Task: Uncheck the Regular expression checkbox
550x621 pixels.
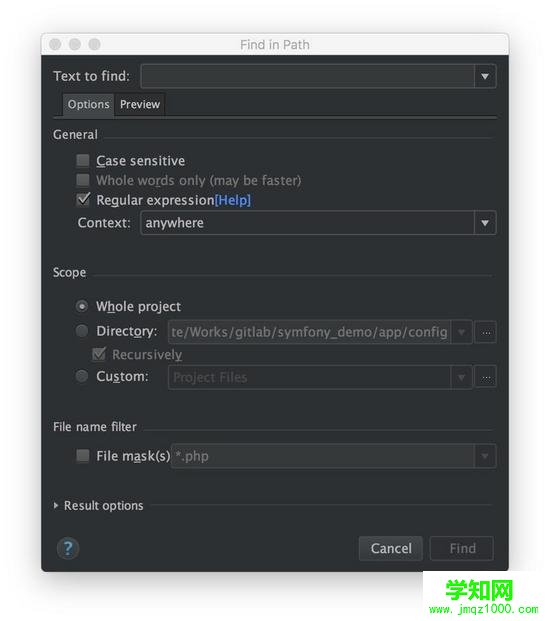Action: [x=83, y=200]
